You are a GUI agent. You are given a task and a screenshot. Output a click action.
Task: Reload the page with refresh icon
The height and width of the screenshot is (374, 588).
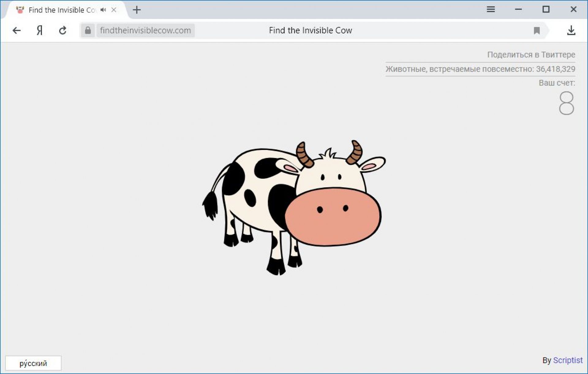pos(63,30)
